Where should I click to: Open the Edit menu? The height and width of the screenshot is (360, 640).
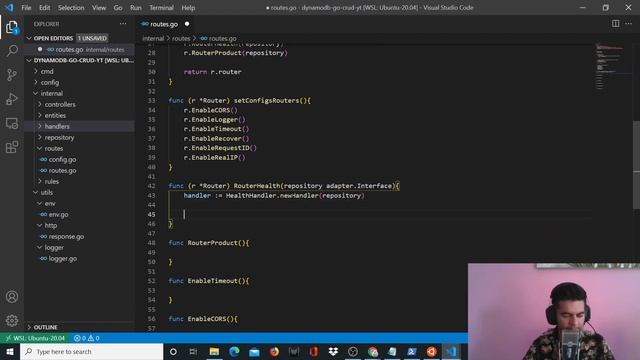tap(44, 8)
